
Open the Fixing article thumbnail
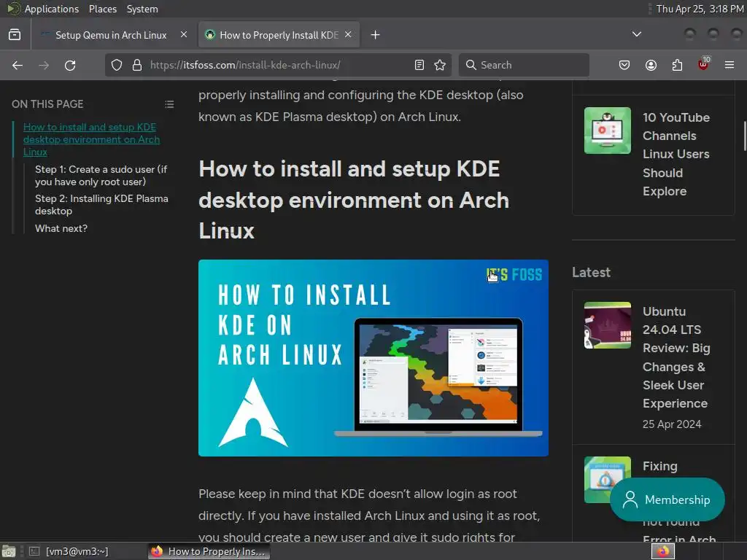pos(608,480)
